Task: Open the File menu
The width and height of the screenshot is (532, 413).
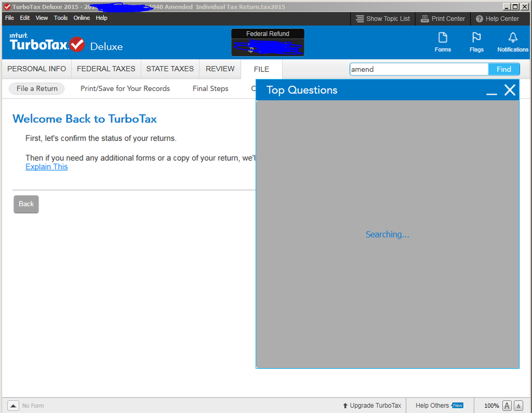Action: [x=10, y=18]
